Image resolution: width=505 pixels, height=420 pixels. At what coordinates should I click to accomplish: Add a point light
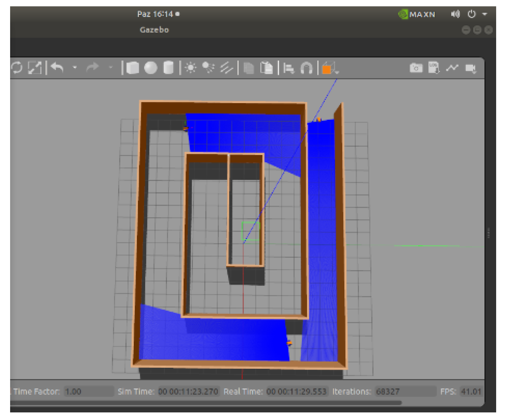pos(190,68)
